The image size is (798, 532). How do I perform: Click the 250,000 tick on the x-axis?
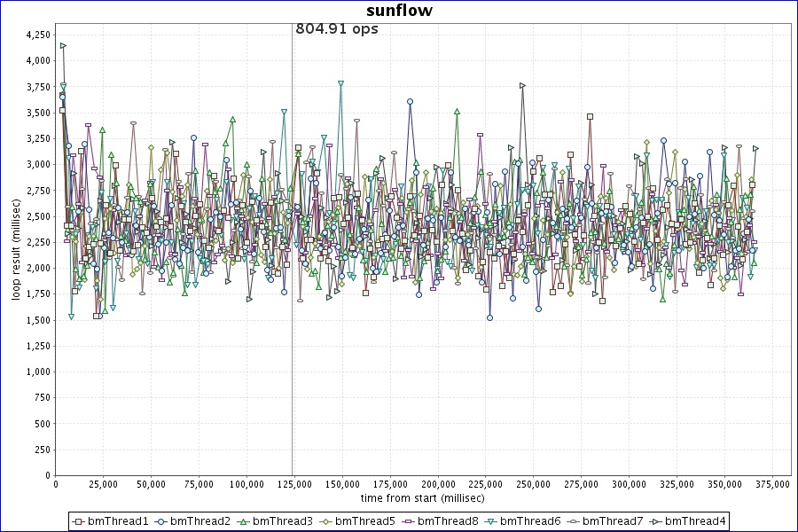[532, 485]
